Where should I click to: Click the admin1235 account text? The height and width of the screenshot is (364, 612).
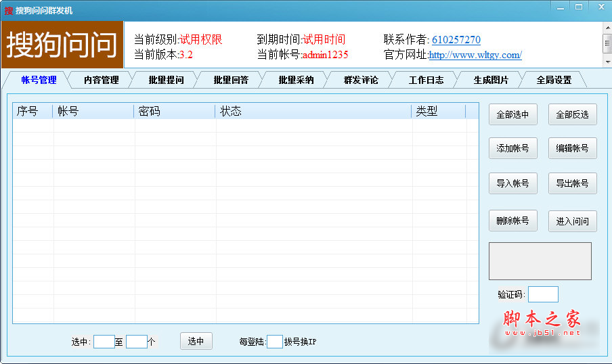pos(326,55)
